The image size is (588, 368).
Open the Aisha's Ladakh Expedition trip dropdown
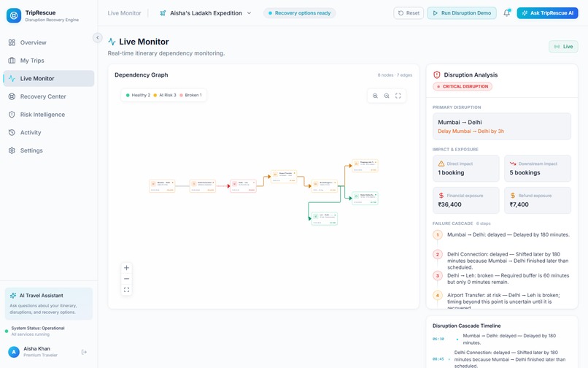coord(206,13)
